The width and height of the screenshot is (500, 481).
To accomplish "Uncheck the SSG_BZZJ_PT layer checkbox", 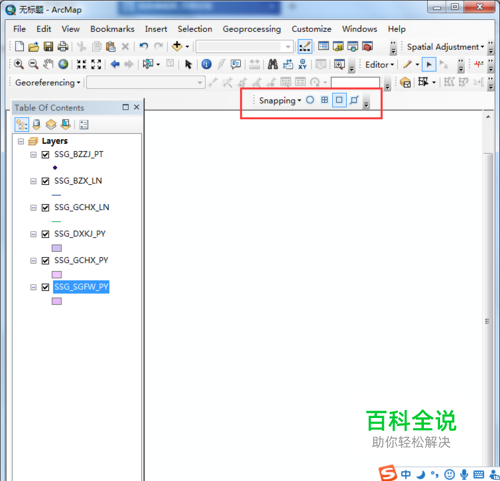I will pyautogui.click(x=45, y=155).
